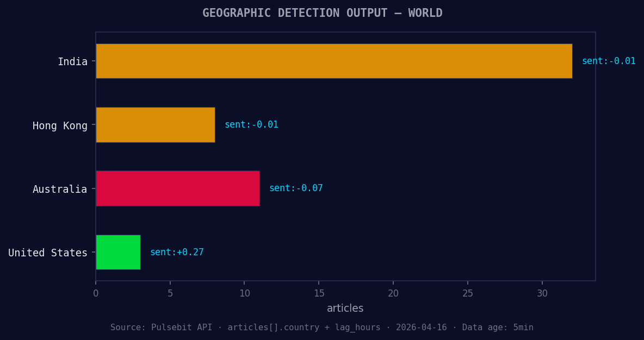Viewport: 644px width, 340px height.
Task: Click the green United States bar
Action: [117, 252]
